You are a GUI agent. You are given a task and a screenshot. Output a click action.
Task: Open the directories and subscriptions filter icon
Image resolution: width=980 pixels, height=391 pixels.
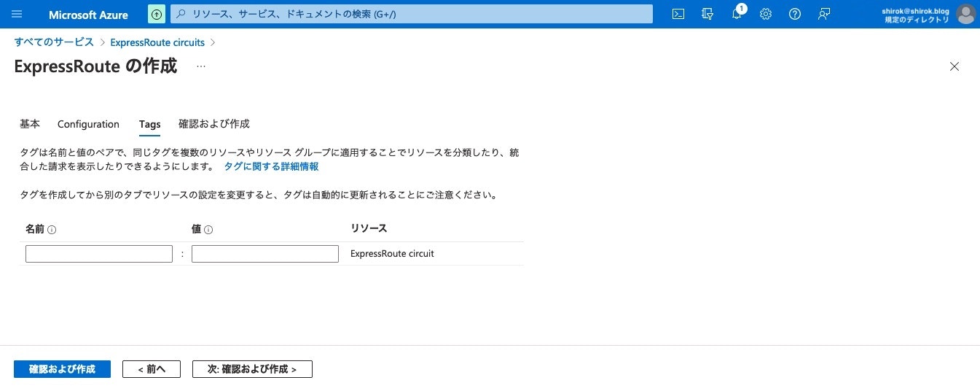(x=707, y=14)
